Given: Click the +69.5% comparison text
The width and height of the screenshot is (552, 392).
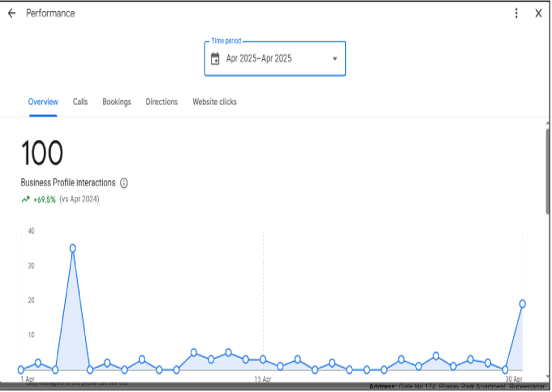Looking at the screenshot, I should point(44,200).
